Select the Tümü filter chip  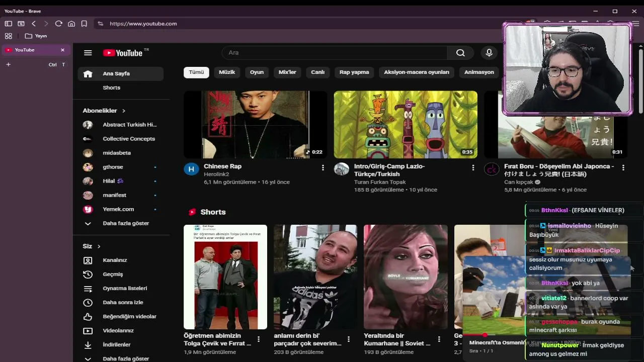tap(196, 72)
